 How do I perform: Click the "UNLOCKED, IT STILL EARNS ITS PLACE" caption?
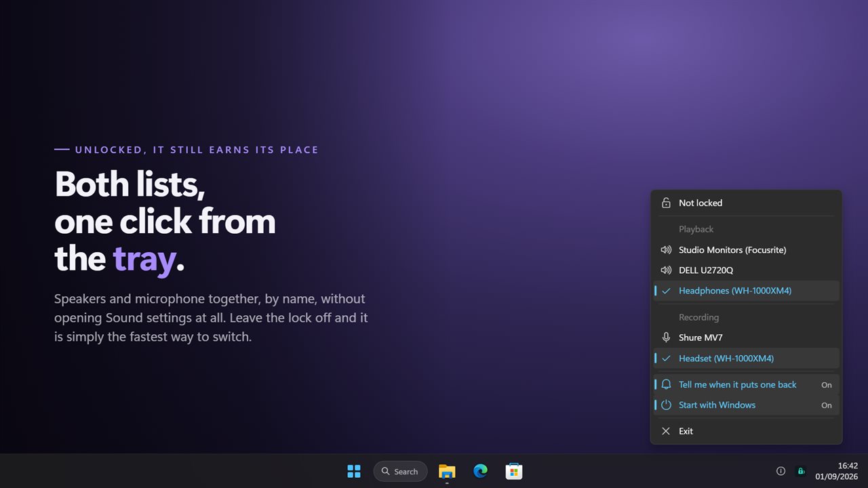click(x=197, y=150)
